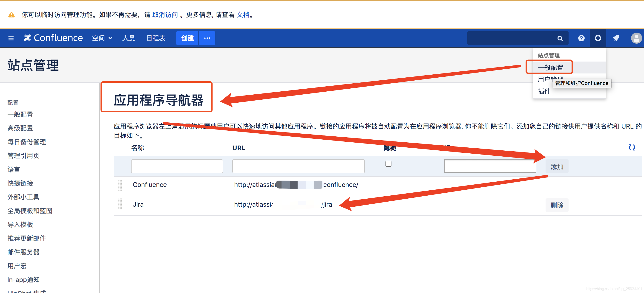This screenshot has width=644, height=293.
Task: Click the Confluence name cell in table
Action: tap(150, 185)
